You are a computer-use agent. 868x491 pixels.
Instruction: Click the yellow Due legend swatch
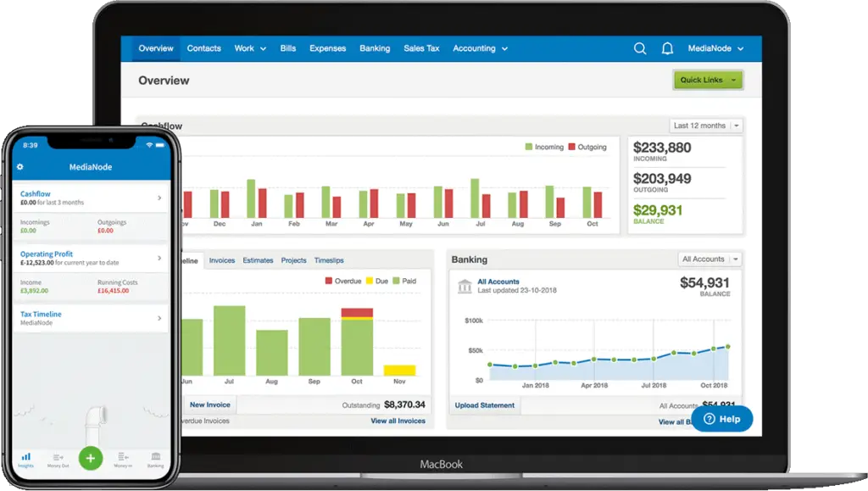point(370,281)
